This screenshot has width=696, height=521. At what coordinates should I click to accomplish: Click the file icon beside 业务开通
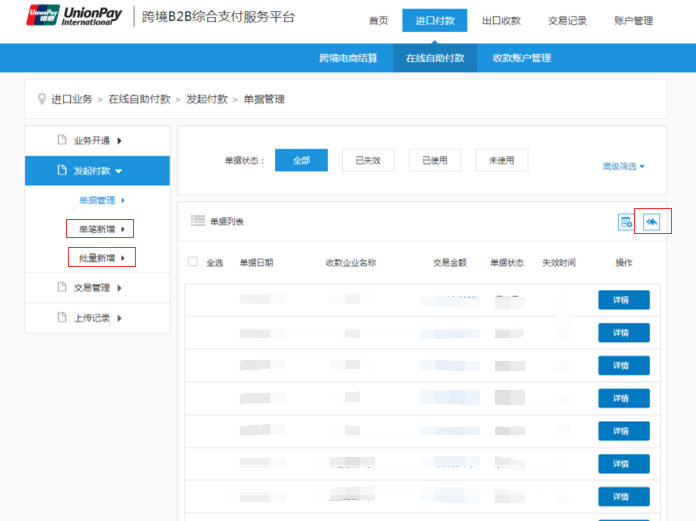click(x=61, y=141)
